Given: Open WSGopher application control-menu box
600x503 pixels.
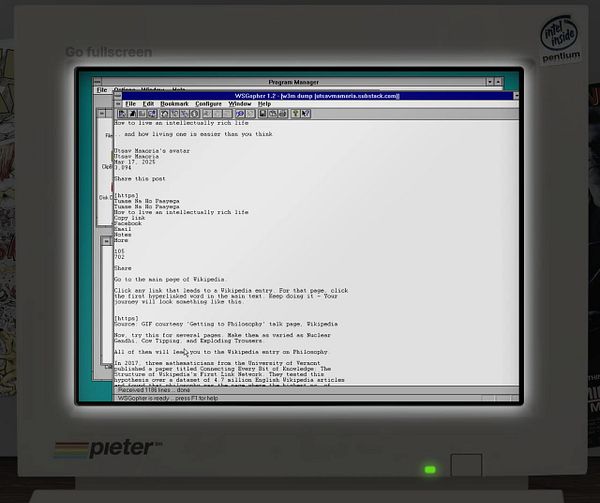Looking at the screenshot, I should click(x=118, y=96).
